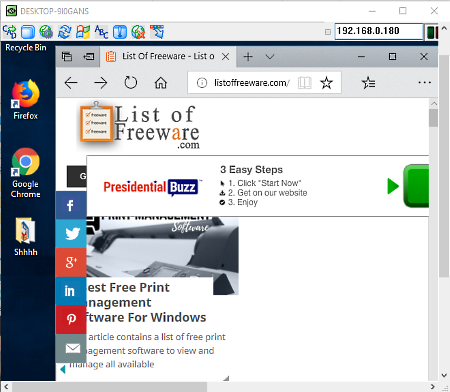
Task: Show connection info icon in remote toolbar
Action: [x=120, y=32]
